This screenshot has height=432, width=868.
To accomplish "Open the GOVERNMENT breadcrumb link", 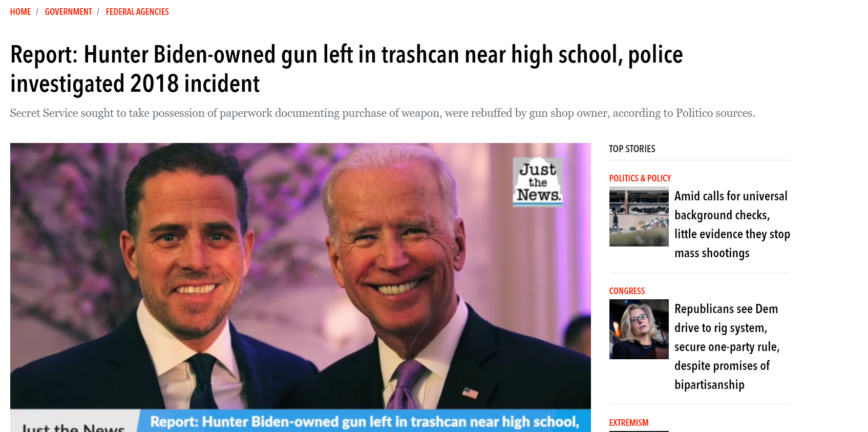I will pyautogui.click(x=68, y=12).
